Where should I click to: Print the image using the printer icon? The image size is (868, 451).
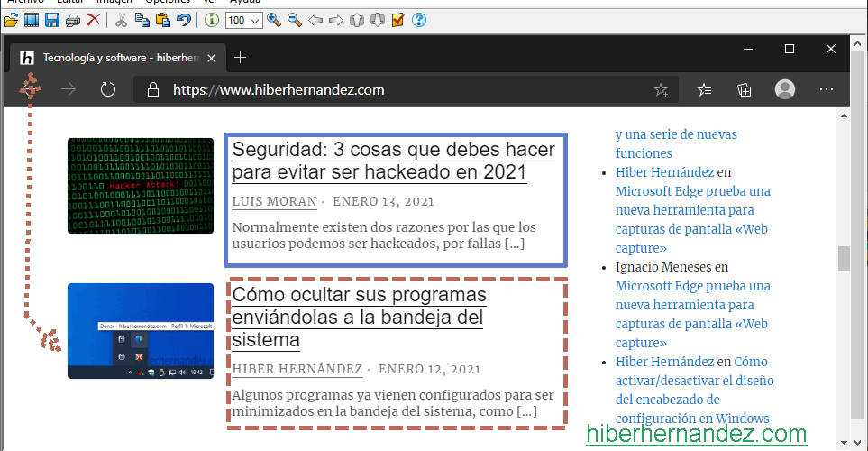(x=72, y=21)
